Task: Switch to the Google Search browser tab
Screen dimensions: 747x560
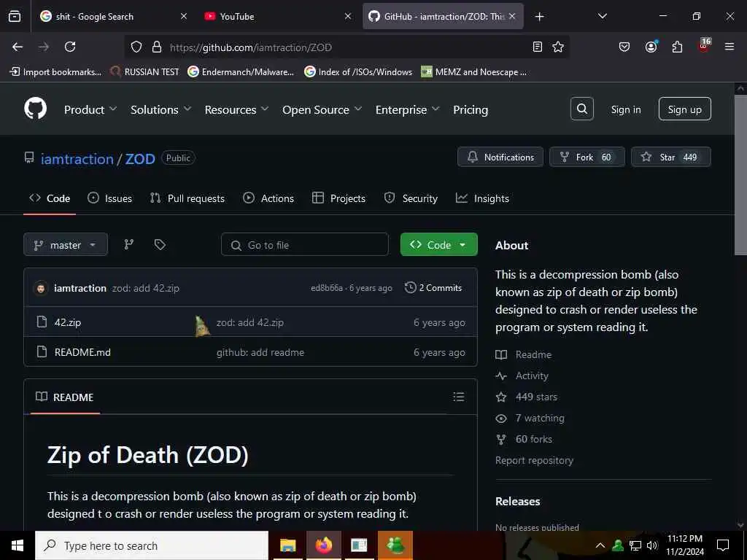Action: pos(115,16)
